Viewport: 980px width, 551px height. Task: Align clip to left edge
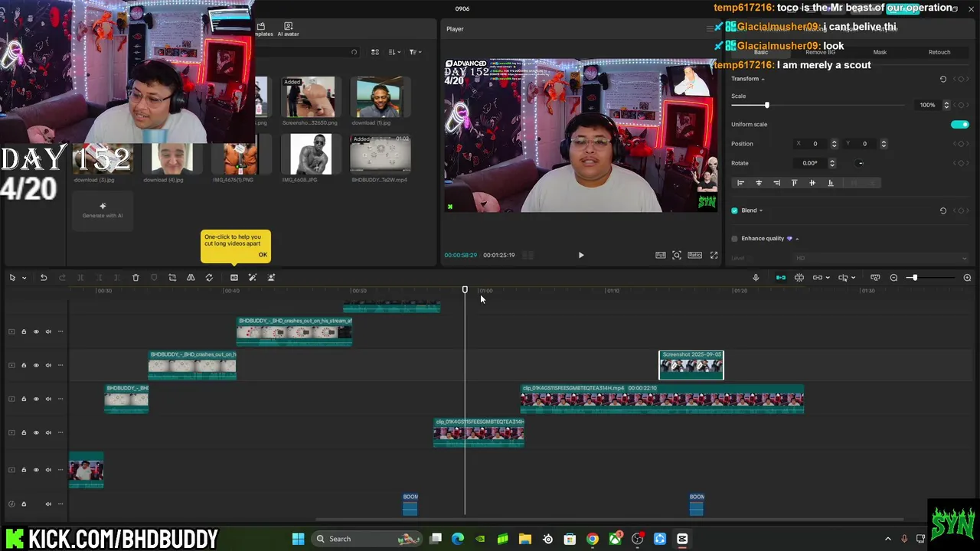pos(740,183)
